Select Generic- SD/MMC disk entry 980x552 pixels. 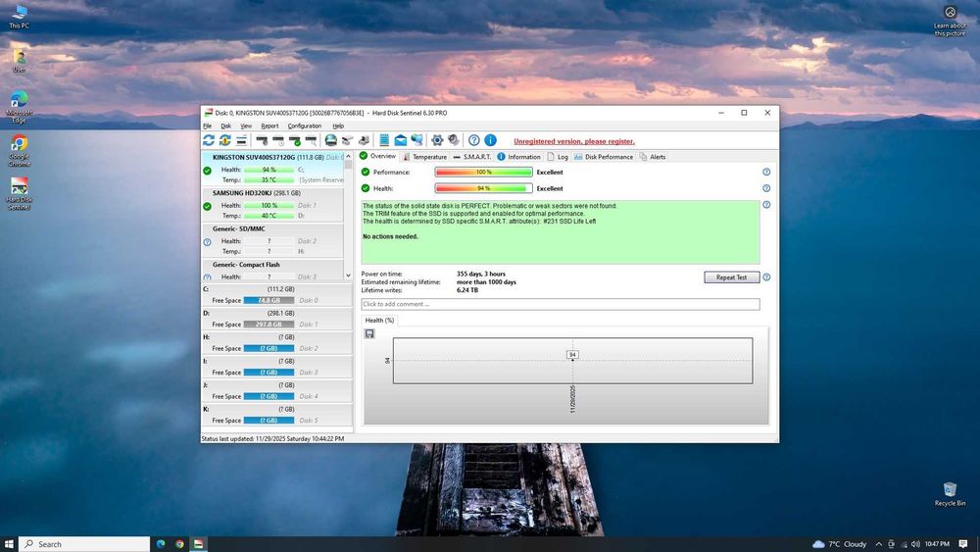(272, 240)
